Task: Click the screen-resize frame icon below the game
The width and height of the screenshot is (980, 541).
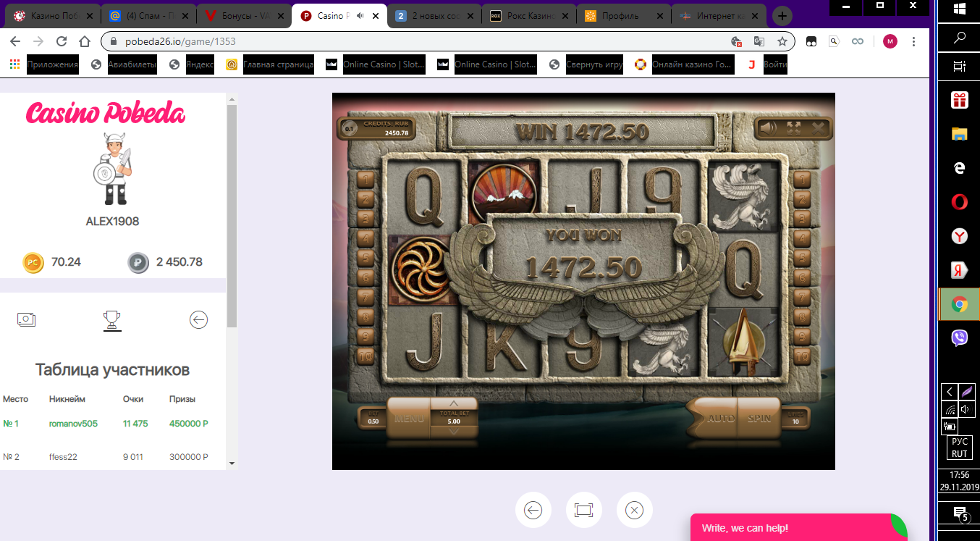Action: (583, 510)
